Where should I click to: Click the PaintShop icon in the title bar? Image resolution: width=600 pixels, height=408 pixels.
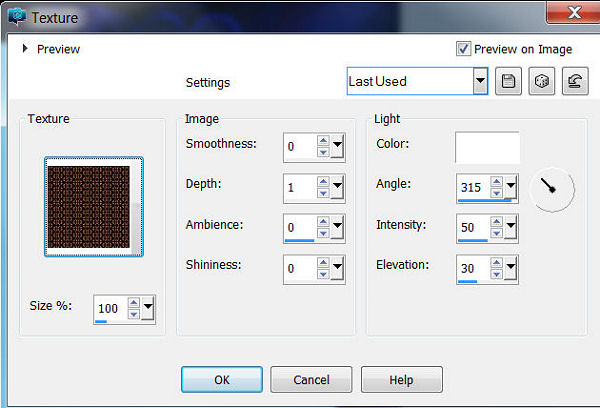[x=17, y=17]
